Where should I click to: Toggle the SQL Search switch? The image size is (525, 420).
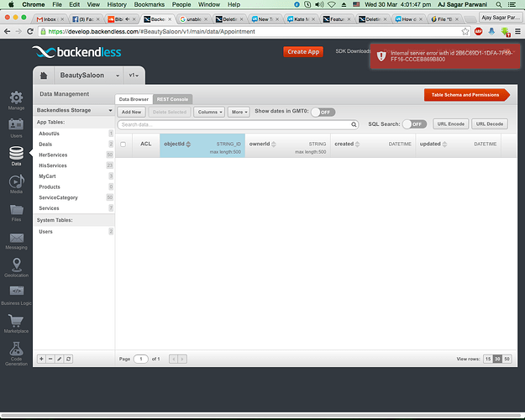(x=414, y=124)
